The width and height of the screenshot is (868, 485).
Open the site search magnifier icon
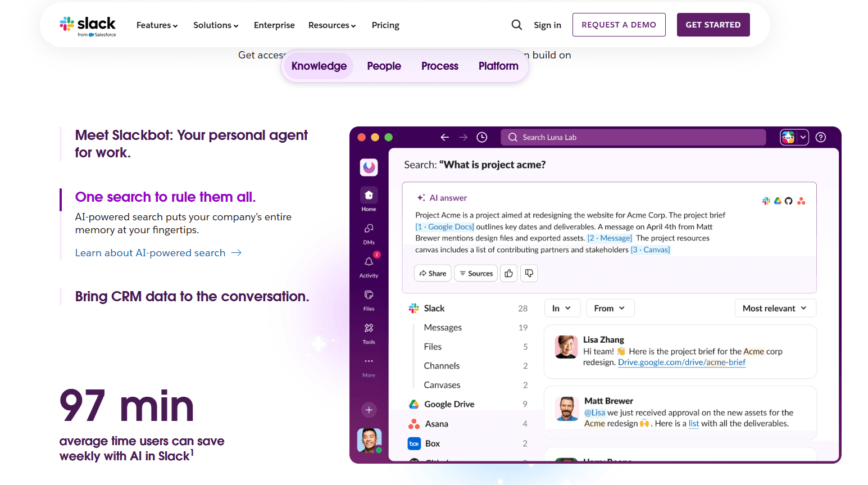tap(517, 25)
